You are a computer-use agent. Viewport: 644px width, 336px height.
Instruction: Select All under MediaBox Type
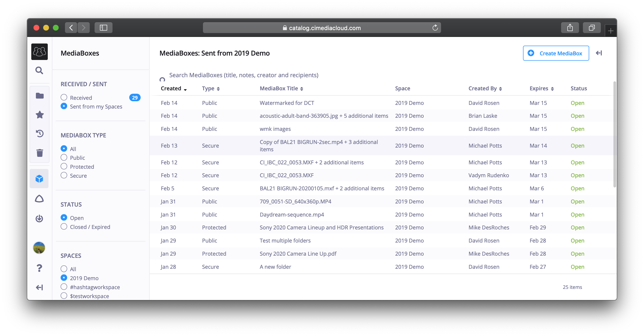click(x=64, y=149)
